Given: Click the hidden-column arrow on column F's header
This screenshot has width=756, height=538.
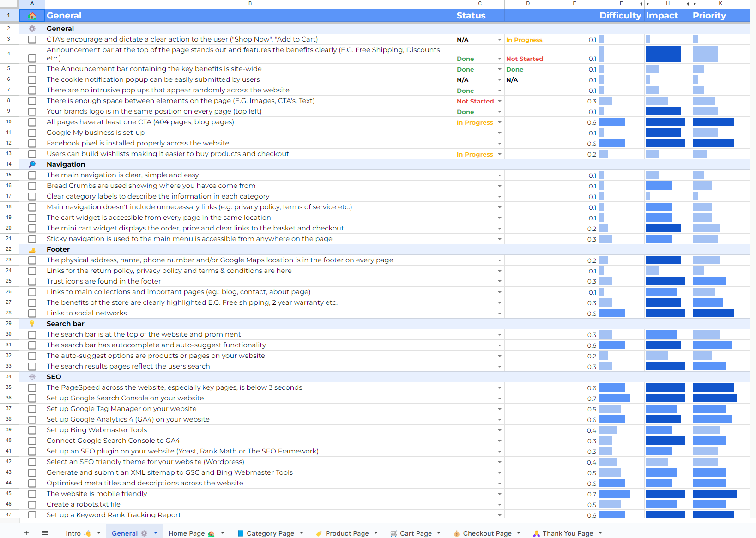Looking at the screenshot, I should coord(641,4).
